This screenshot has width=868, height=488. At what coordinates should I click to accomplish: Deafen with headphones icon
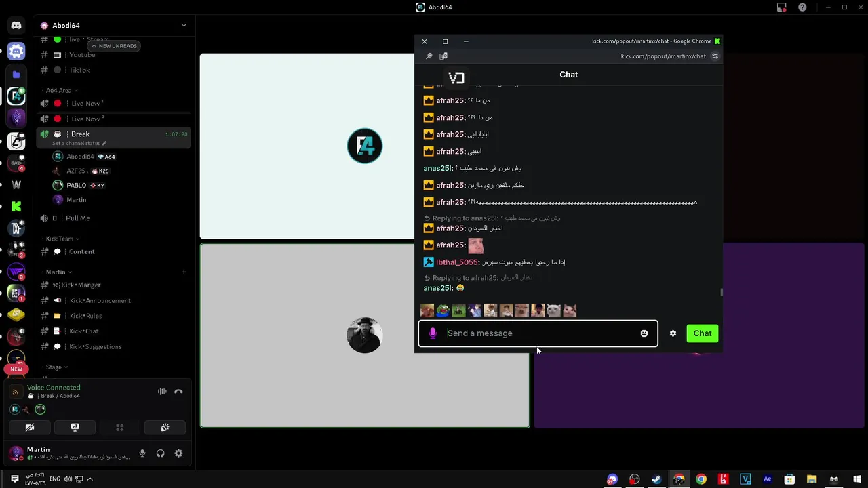[161, 453]
